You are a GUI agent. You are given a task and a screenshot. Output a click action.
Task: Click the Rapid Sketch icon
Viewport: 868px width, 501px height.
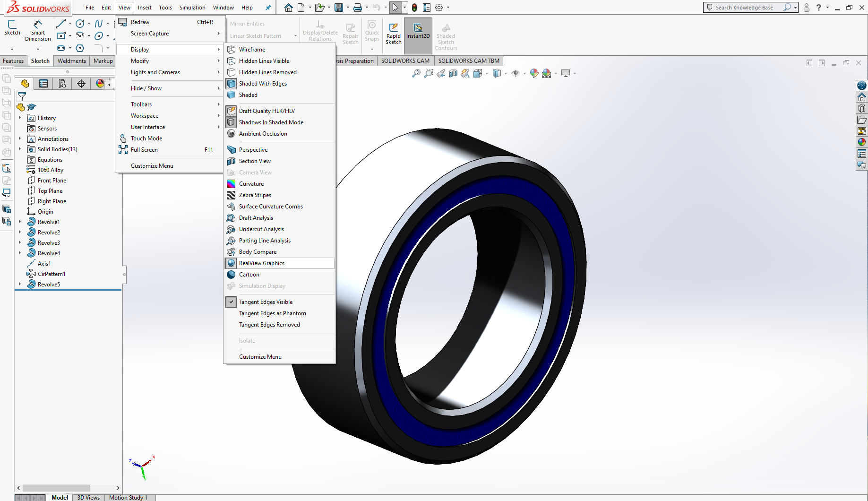pos(393,33)
